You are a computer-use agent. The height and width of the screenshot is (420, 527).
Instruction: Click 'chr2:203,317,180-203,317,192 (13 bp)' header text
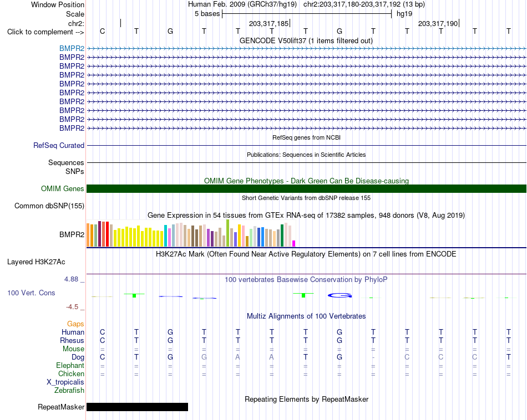pos(364,4)
